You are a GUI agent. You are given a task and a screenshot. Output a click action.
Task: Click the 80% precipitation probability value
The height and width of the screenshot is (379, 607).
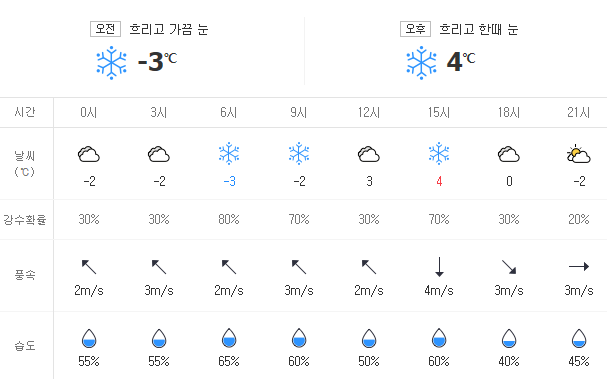tap(229, 220)
